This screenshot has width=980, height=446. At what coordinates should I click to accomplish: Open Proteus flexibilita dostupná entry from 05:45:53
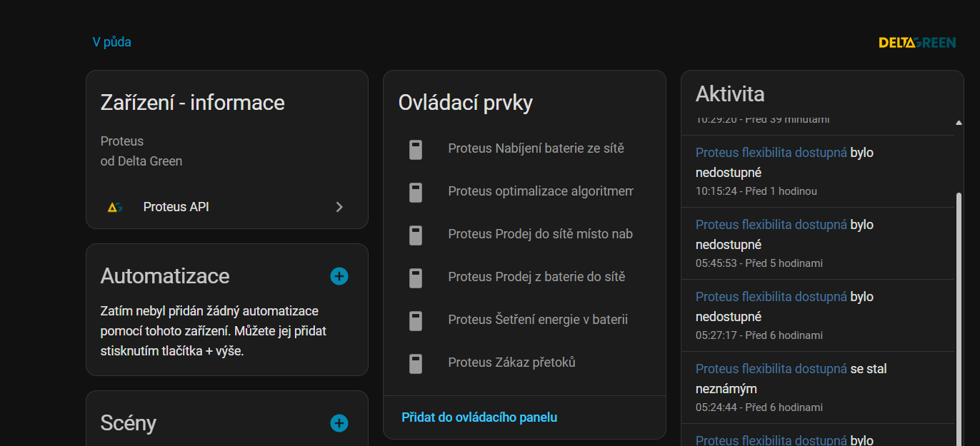[771, 225]
